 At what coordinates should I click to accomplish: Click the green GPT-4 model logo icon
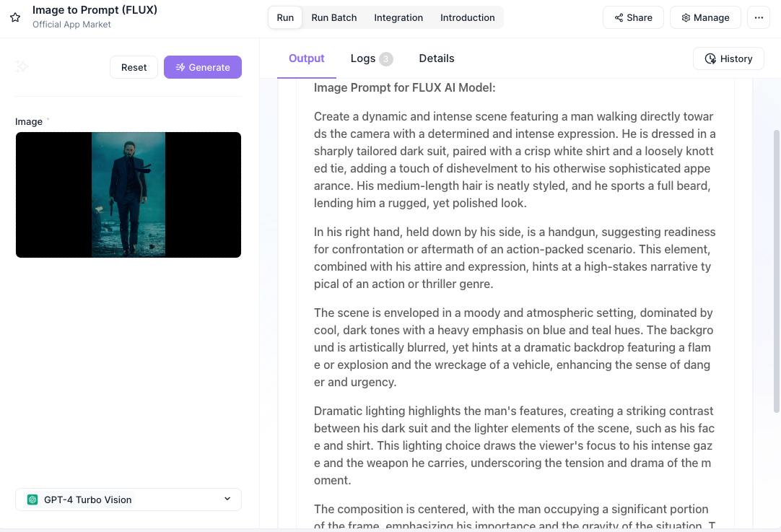pos(32,500)
